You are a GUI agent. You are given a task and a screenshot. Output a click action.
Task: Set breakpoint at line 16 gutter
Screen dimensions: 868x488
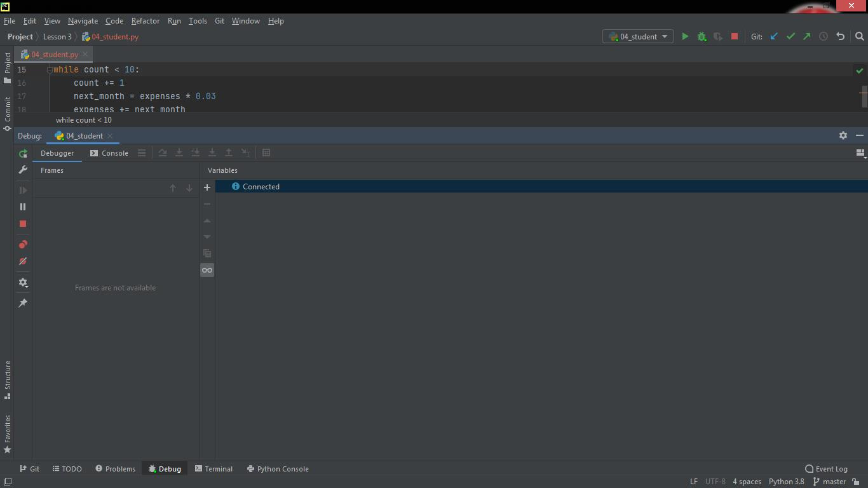(38, 83)
